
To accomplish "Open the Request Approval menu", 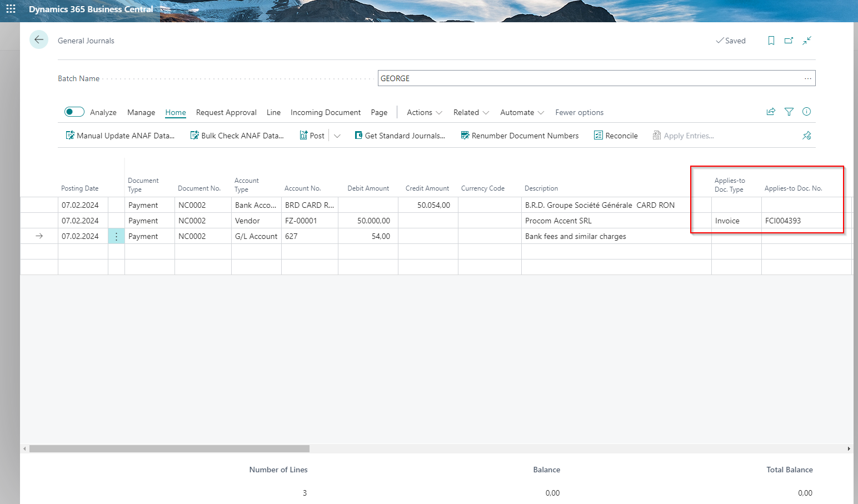I will click(226, 112).
